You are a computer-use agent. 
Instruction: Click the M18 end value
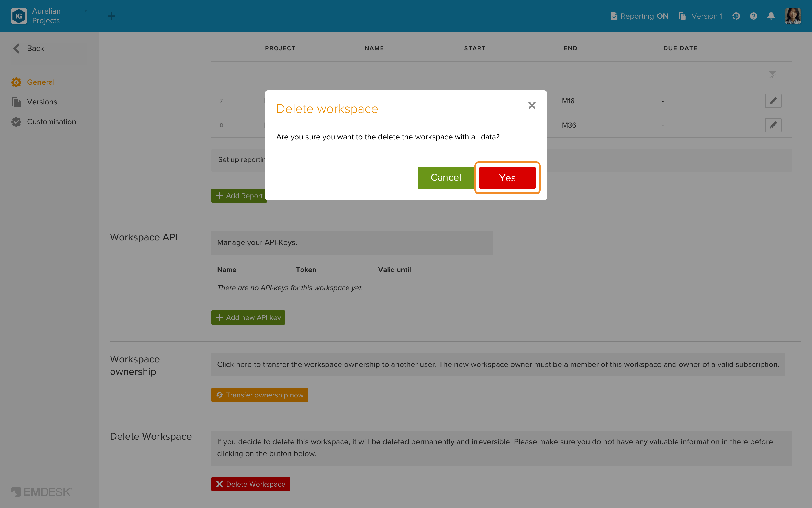[568, 101]
